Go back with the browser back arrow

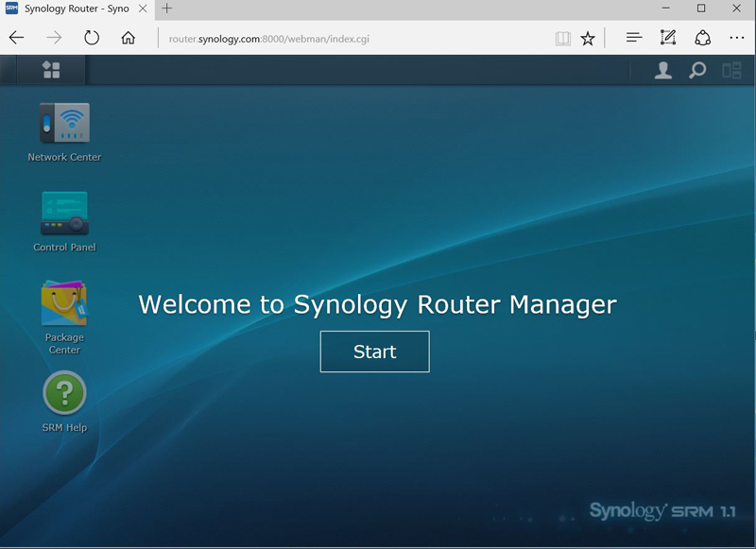click(x=16, y=38)
